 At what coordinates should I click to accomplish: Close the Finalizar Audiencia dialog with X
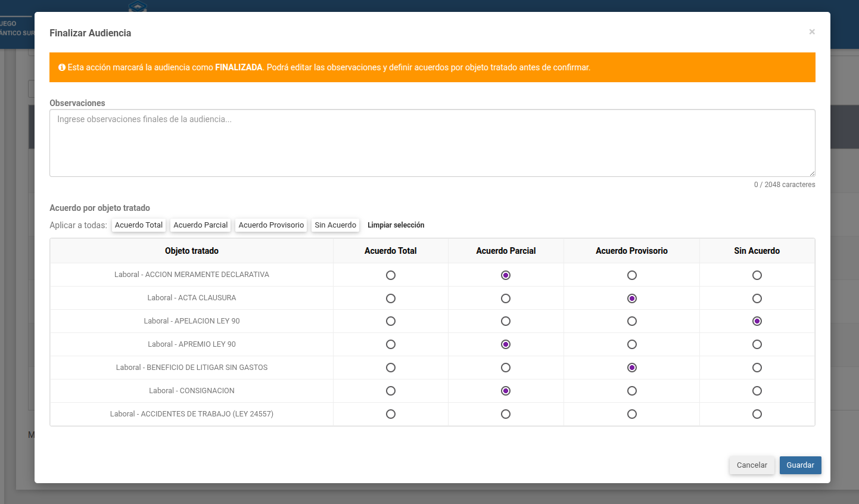(x=812, y=32)
